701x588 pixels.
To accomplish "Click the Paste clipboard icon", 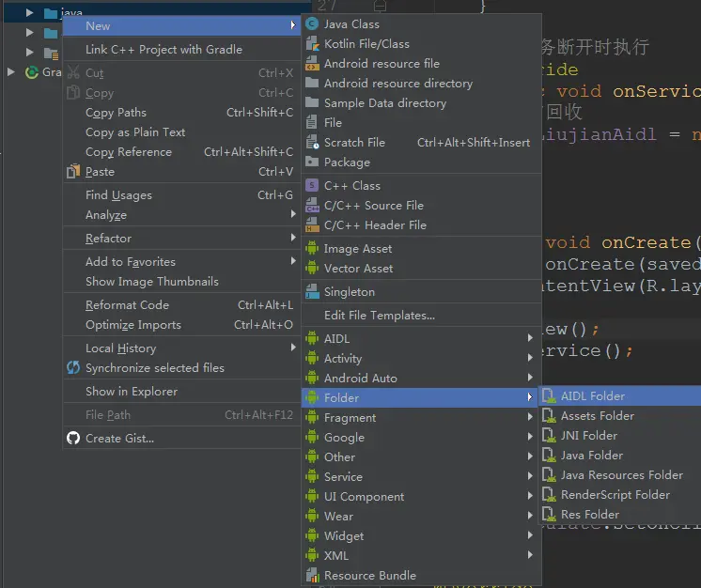I will [73, 172].
